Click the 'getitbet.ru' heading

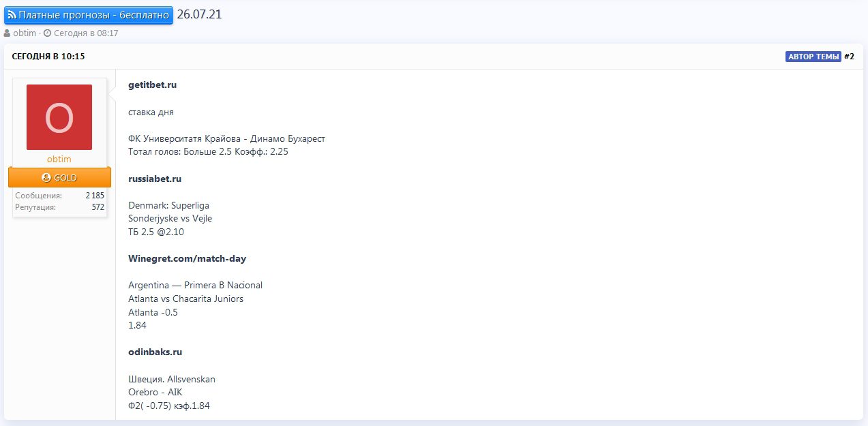[x=153, y=85]
